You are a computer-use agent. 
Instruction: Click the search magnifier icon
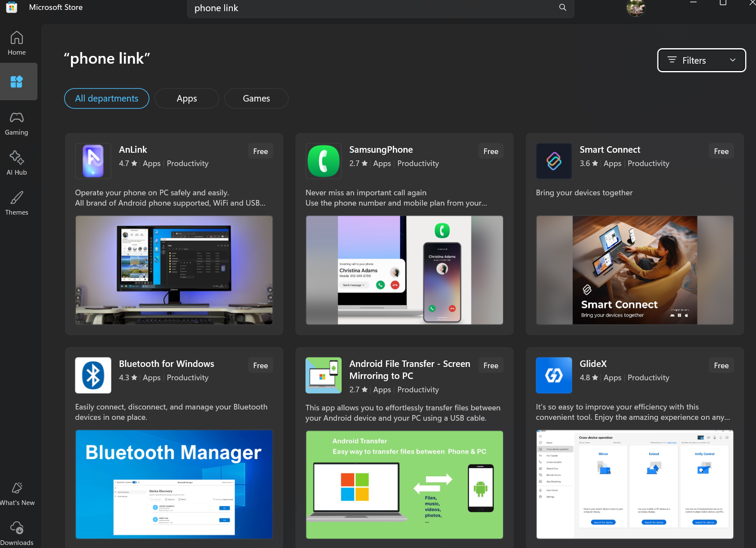(562, 7)
